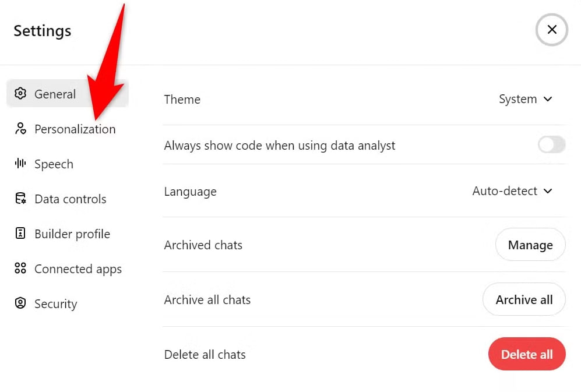Image resolution: width=581 pixels, height=392 pixels.
Task: Click the Personalization person-heart icon
Action: click(x=20, y=129)
